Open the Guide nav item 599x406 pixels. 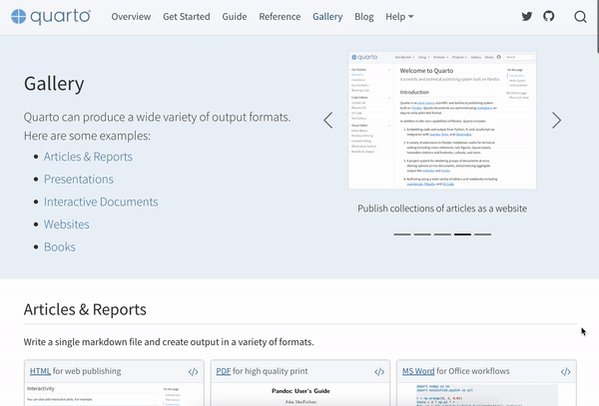235,17
